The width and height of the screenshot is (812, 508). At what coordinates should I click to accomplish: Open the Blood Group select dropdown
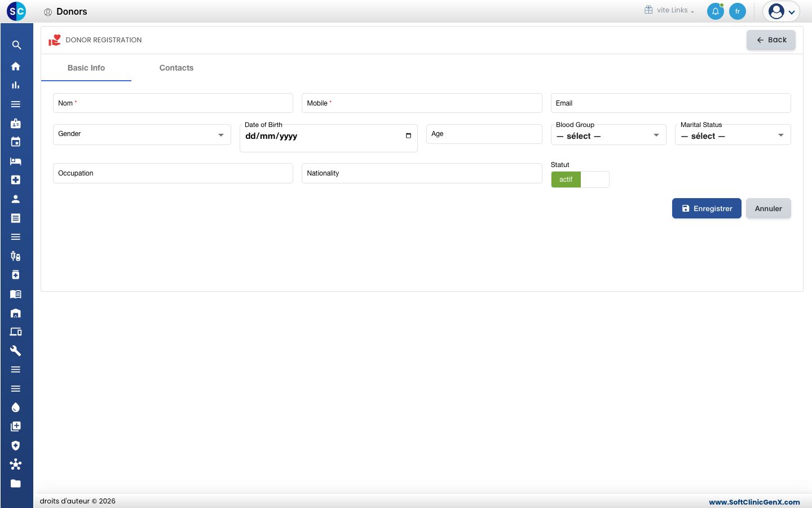click(x=608, y=135)
